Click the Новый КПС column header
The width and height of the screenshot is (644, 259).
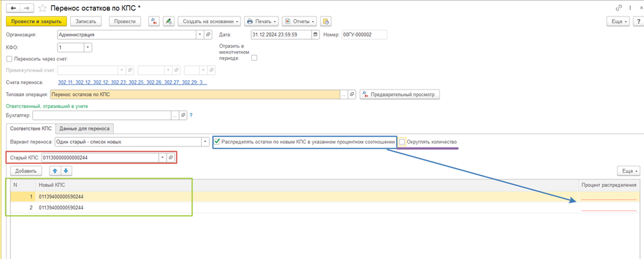tap(307, 185)
